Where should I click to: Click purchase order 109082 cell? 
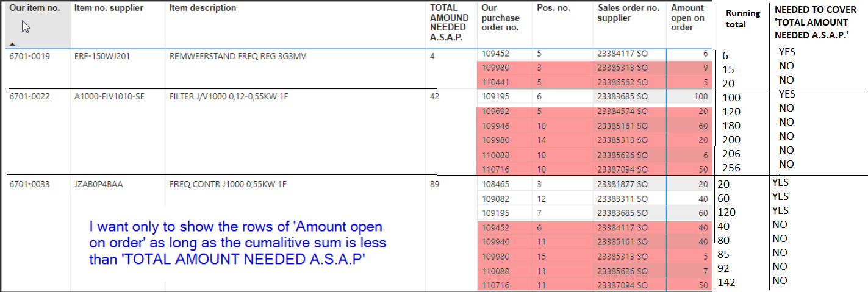pyautogui.click(x=495, y=199)
